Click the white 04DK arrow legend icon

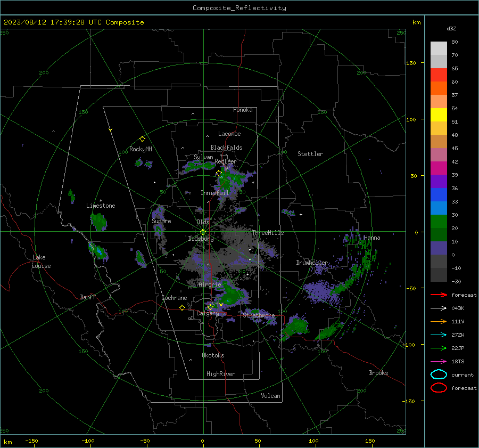(439, 308)
